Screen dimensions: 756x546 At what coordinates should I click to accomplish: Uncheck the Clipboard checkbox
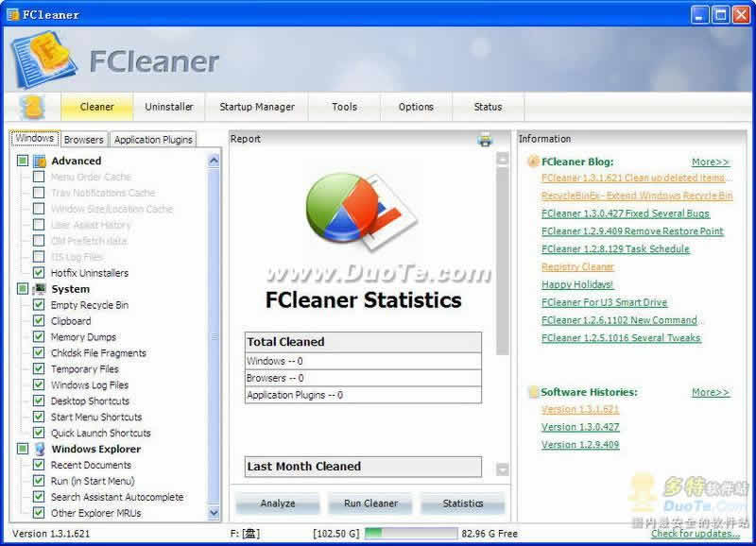point(39,320)
